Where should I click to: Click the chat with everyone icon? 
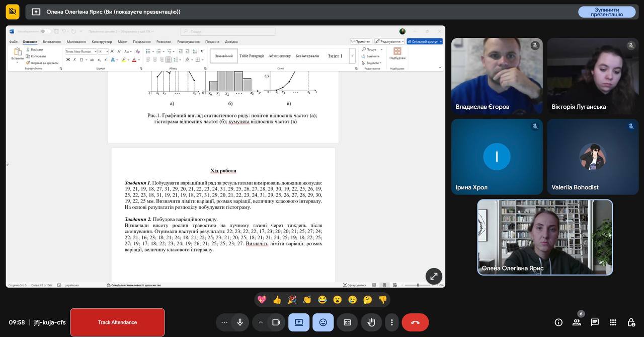(595, 322)
